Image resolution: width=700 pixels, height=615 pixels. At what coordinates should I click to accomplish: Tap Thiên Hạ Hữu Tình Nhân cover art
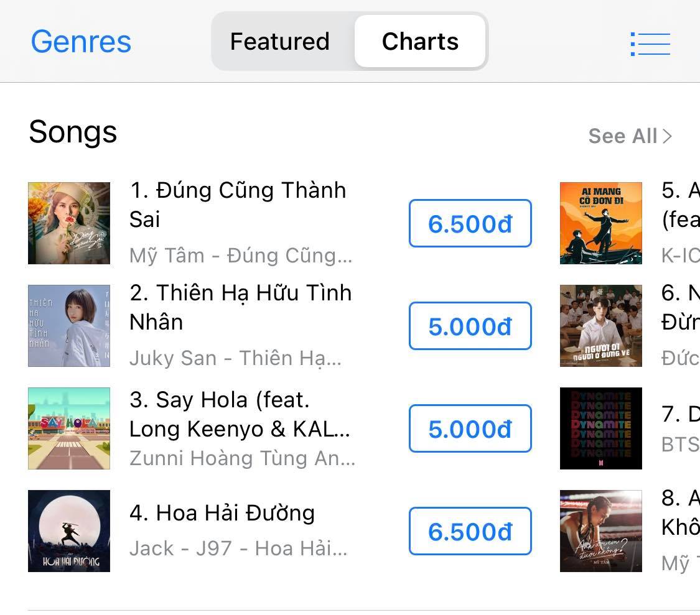pos(69,326)
